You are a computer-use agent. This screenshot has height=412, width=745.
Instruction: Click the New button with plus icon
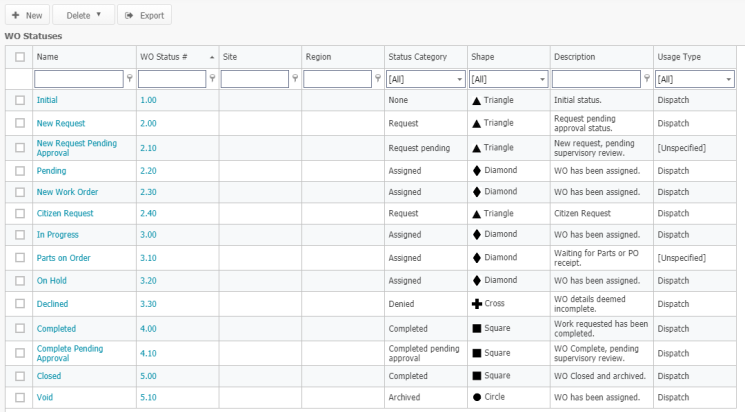pyautogui.click(x=27, y=15)
